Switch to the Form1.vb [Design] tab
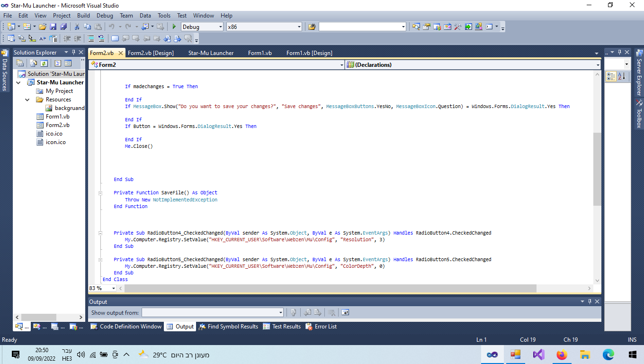Screen dimensions: 644x364 309,53
